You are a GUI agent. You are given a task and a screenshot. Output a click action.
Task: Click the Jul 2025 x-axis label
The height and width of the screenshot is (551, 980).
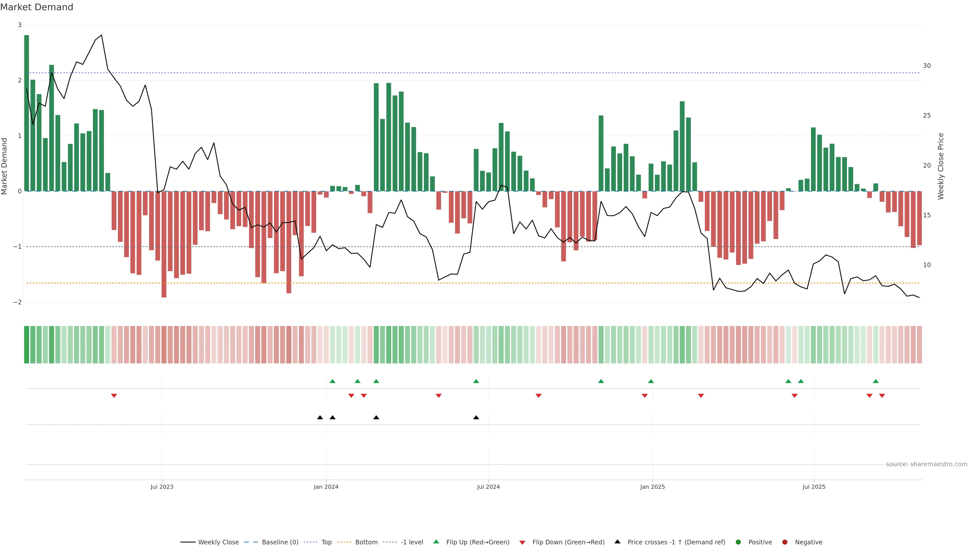tap(814, 487)
